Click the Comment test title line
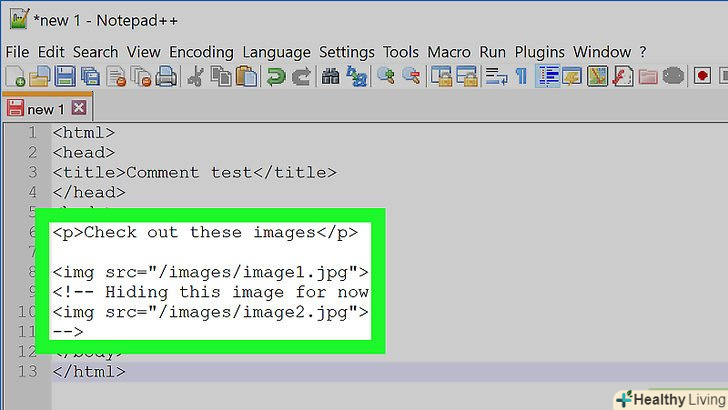Viewport: 728px width, 410px height. (195, 173)
